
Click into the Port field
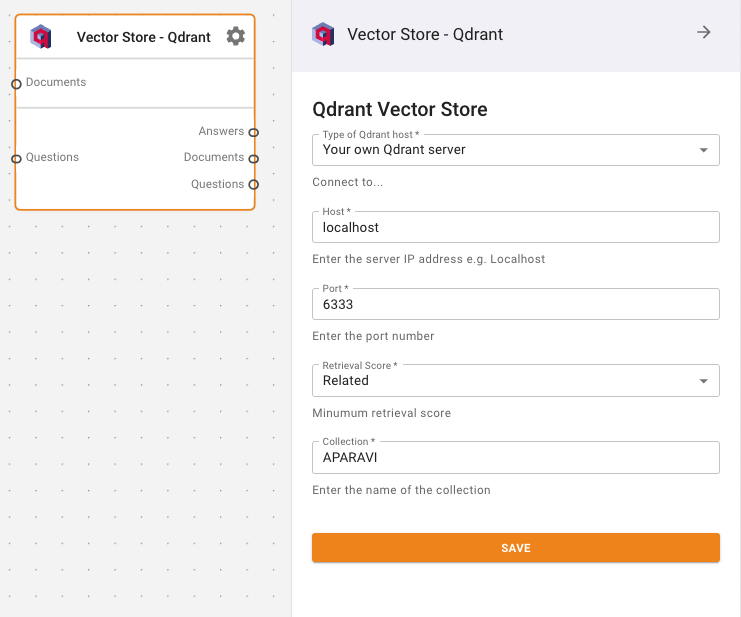(x=515, y=304)
